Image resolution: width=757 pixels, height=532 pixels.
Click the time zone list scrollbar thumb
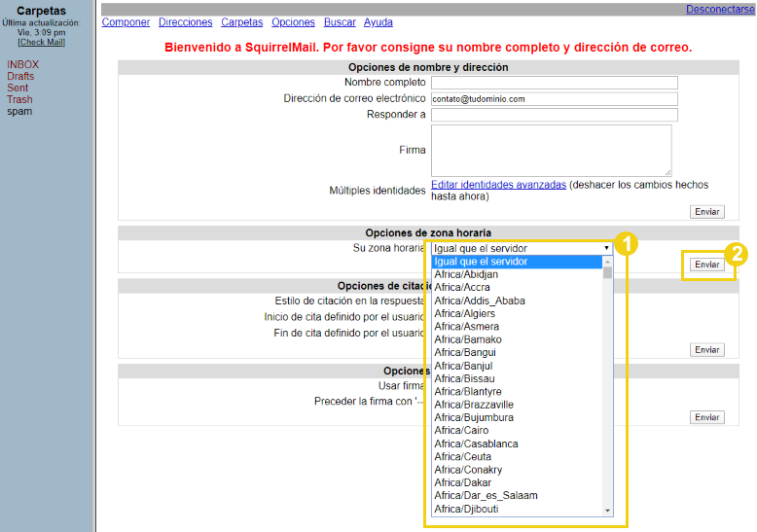click(607, 272)
